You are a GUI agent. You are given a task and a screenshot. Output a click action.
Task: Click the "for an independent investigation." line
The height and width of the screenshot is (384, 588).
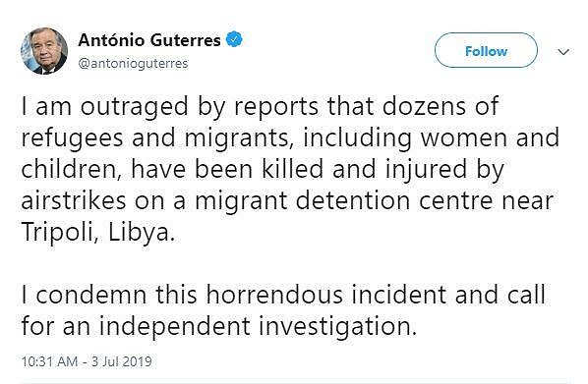(x=219, y=327)
